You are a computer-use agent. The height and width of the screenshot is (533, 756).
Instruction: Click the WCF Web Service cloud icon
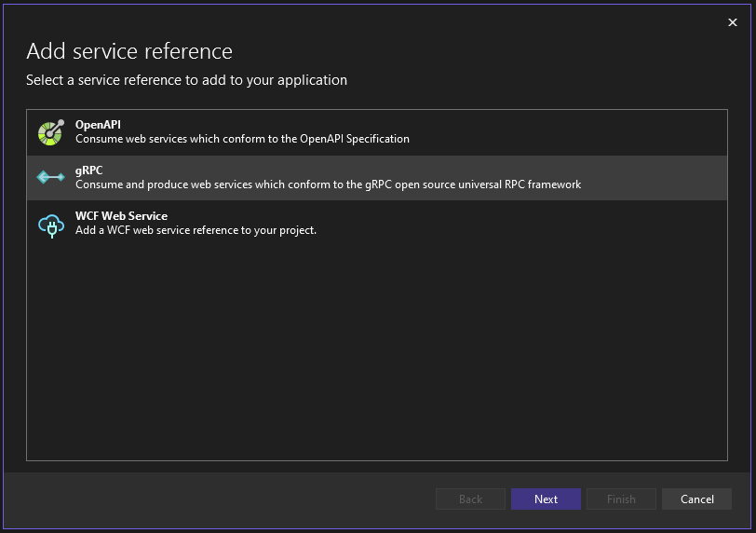[50, 224]
